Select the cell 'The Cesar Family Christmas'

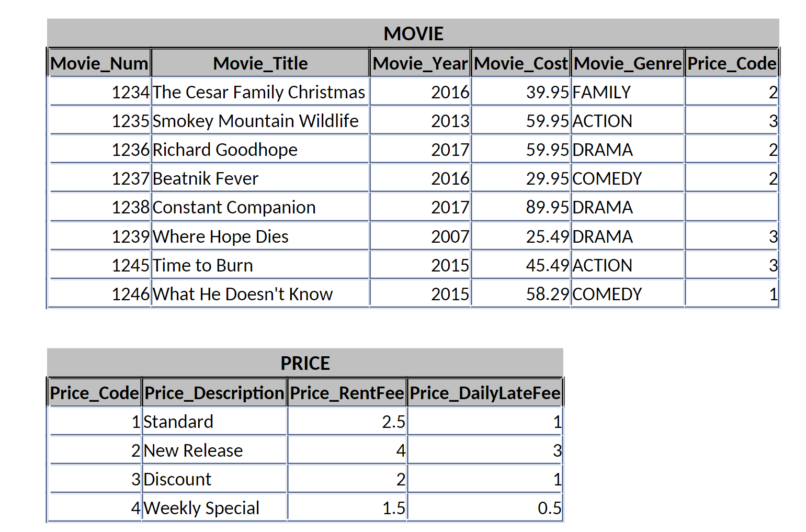click(260, 92)
